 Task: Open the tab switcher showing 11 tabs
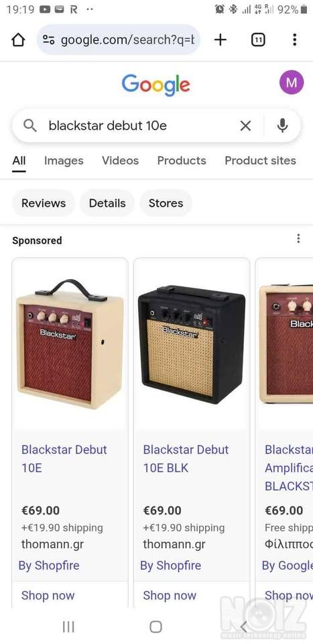(x=257, y=40)
